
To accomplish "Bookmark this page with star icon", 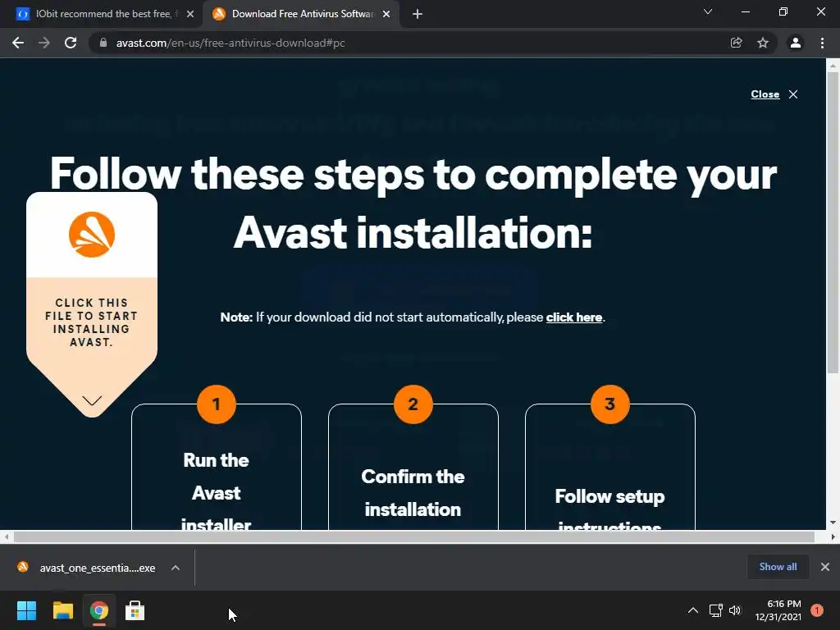I will coord(763,43).
